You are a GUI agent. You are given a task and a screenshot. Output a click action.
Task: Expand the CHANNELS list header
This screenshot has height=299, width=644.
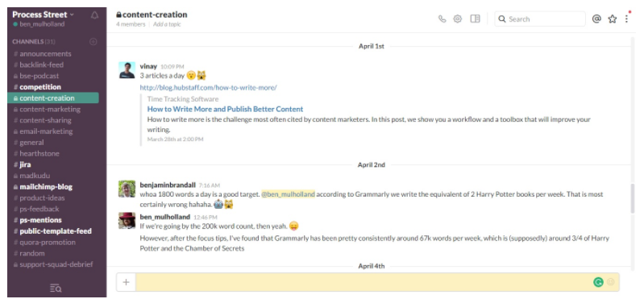28,41
